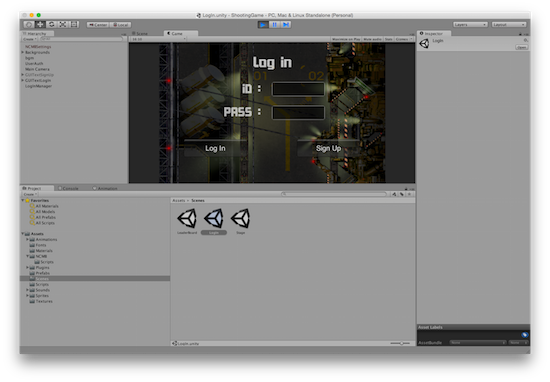Select the Rect transform tool
This screenshot has width=550, height=382.
coord(74,25)
